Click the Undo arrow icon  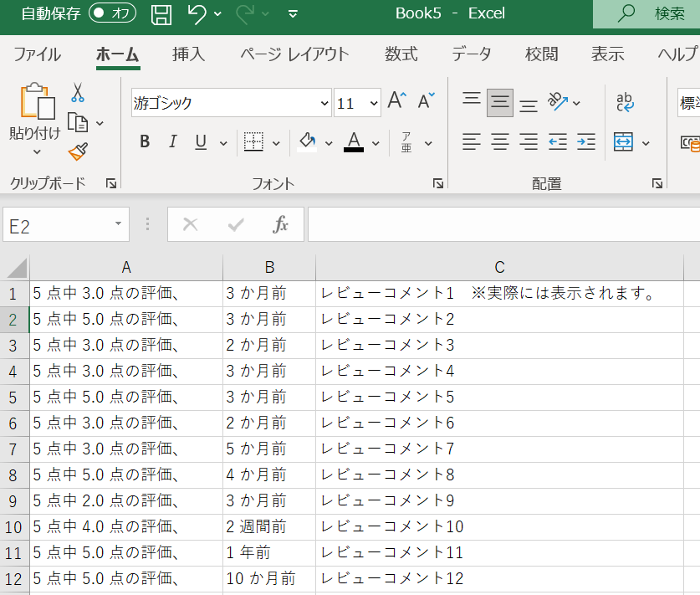[197, 14]
